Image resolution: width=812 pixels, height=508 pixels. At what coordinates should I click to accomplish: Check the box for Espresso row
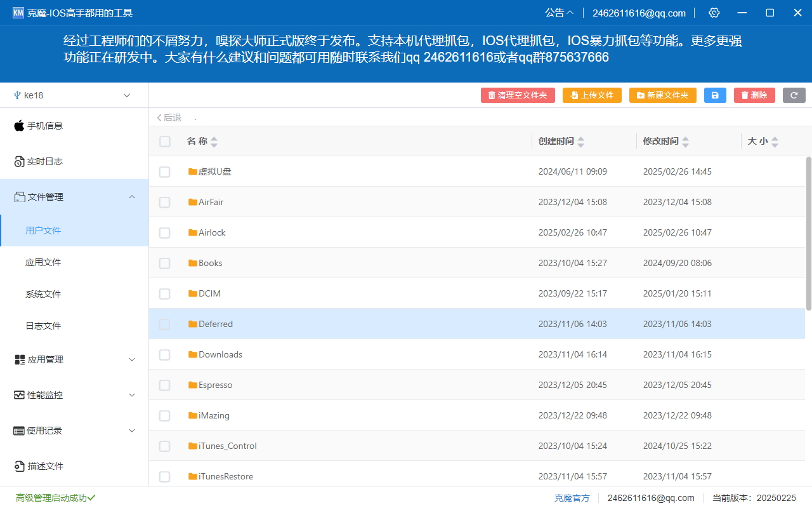(165, 385)
